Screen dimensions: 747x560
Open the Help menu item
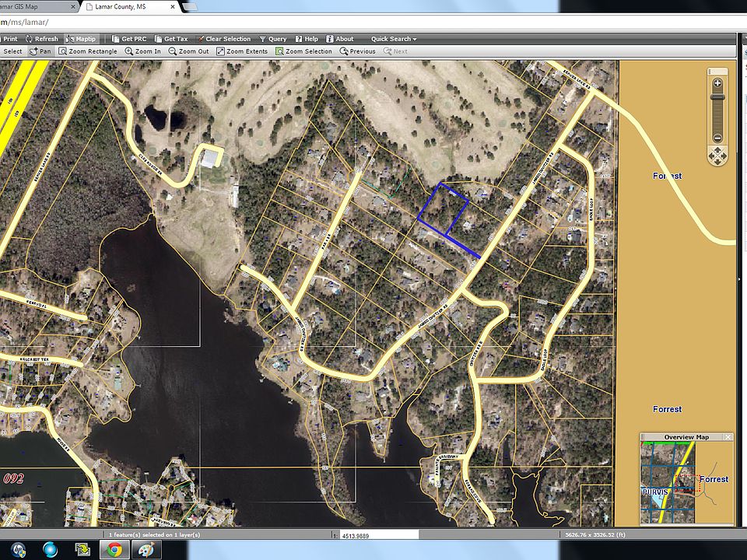point(306,39)
